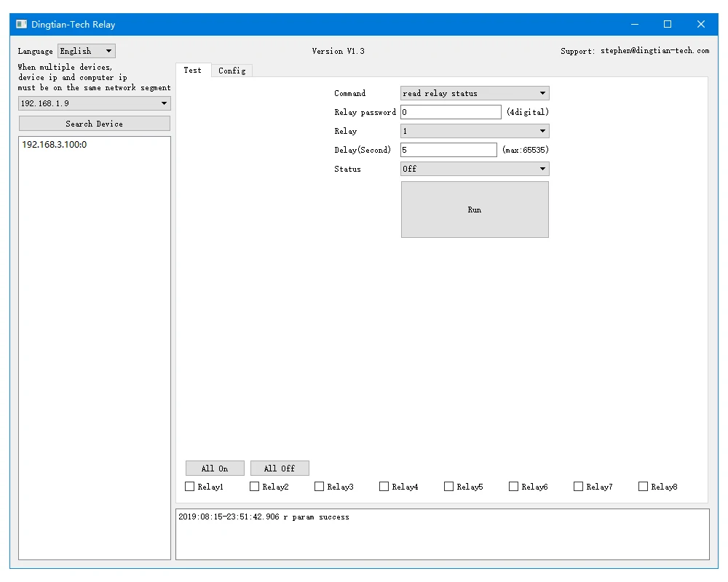Viewport: 728px width, 582px height.
Task: Click the Search Device button
Action: 94,124
